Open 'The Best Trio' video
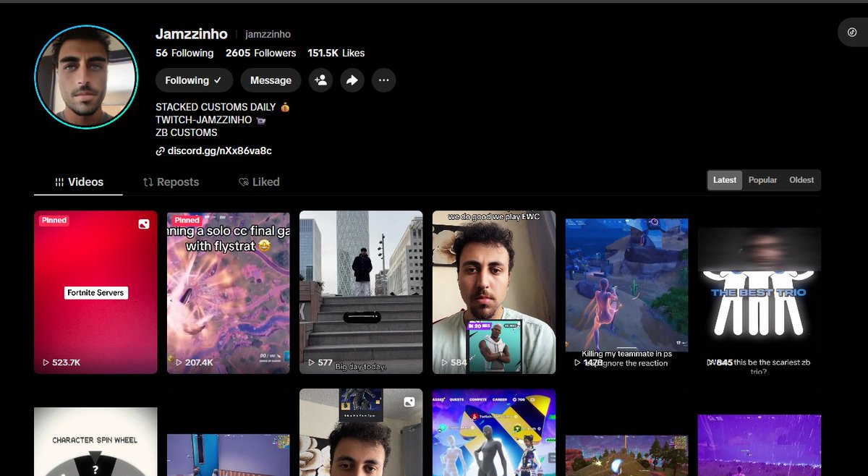This screenshot has height=476, width=868. click(x=759, y=292)
